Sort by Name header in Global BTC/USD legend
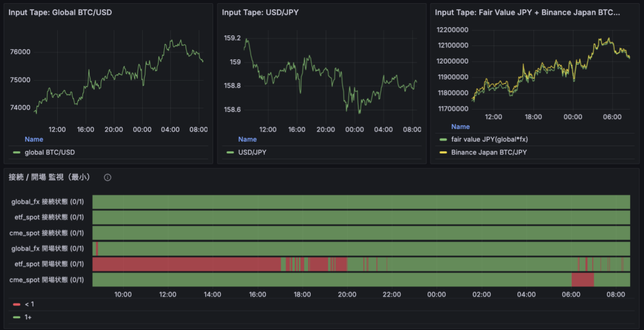Image resolution: width=644 pixels, height=330 pixels. (x=34, y=139)
